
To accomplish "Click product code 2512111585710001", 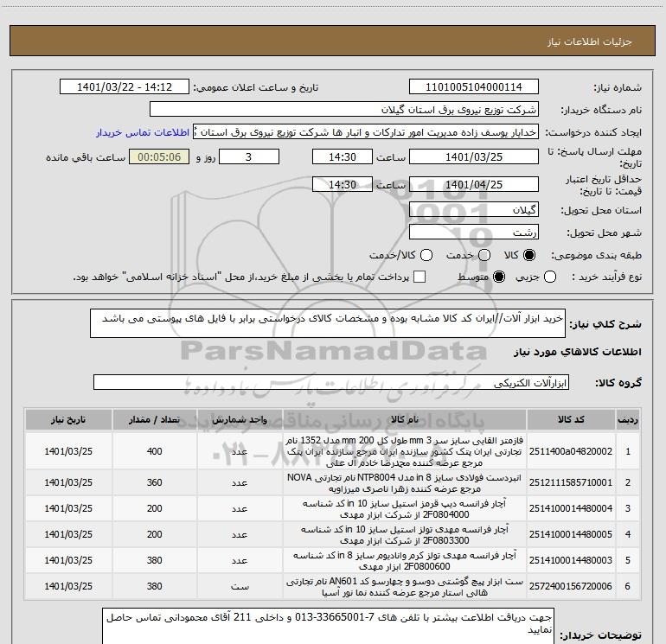I will tap(571, 482).
